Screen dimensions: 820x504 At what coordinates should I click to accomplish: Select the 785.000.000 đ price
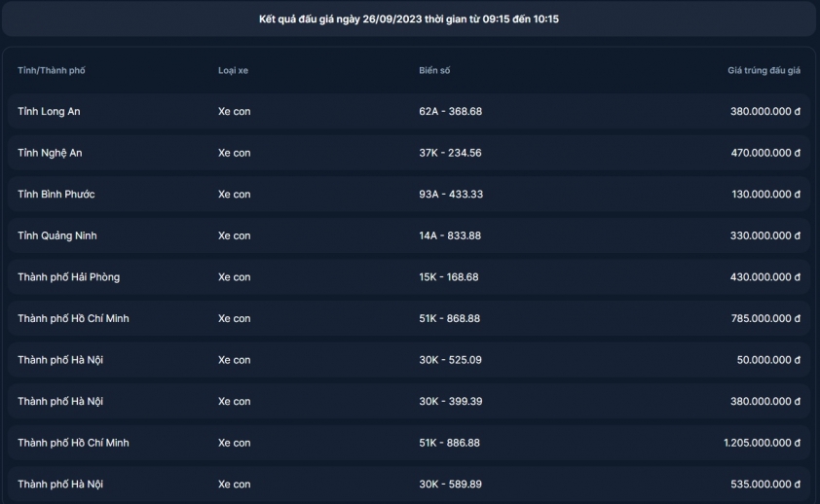point(764,318)
